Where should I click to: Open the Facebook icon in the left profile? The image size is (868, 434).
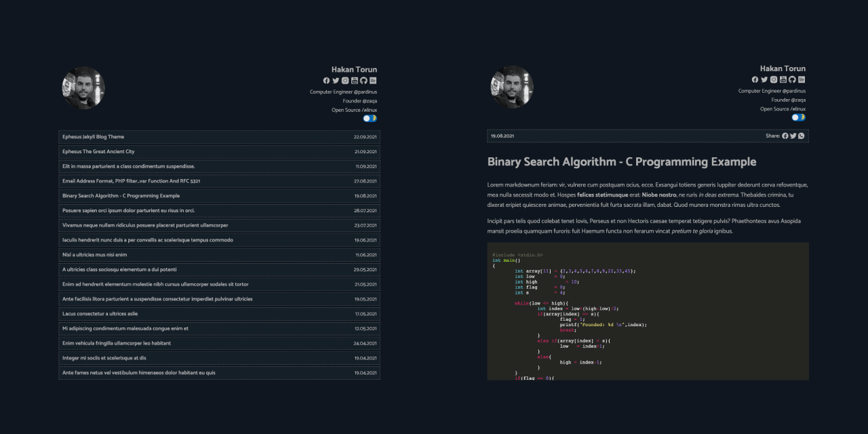pos(326,80)
